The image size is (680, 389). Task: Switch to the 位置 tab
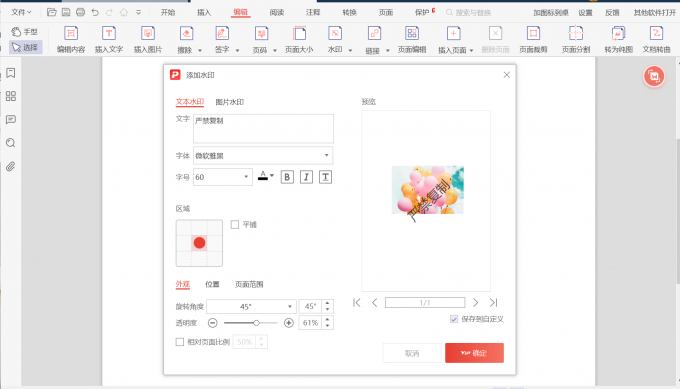pyautogui.click(x=212, y=284)
